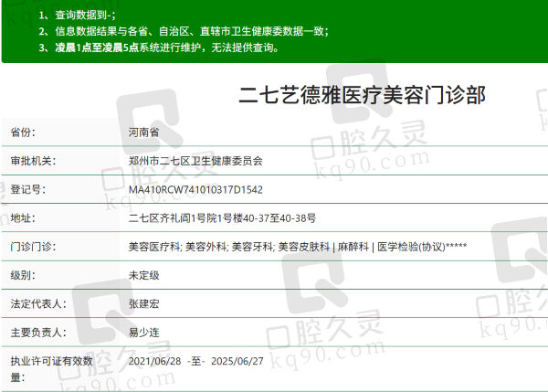Image resolution: width=548 pixels, height=392 pixels.
Task: Select the 门诊门诊 label
Action: click(x=33, y=247)
